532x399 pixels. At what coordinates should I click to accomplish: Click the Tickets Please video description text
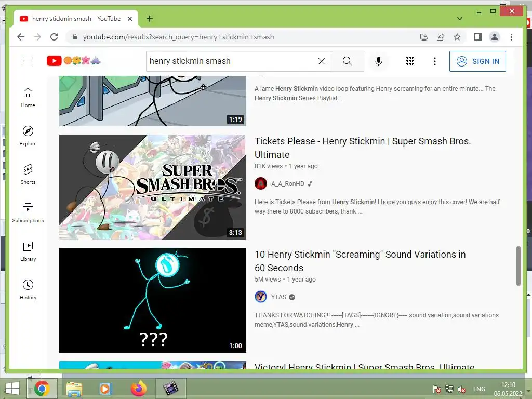point(377,207)
